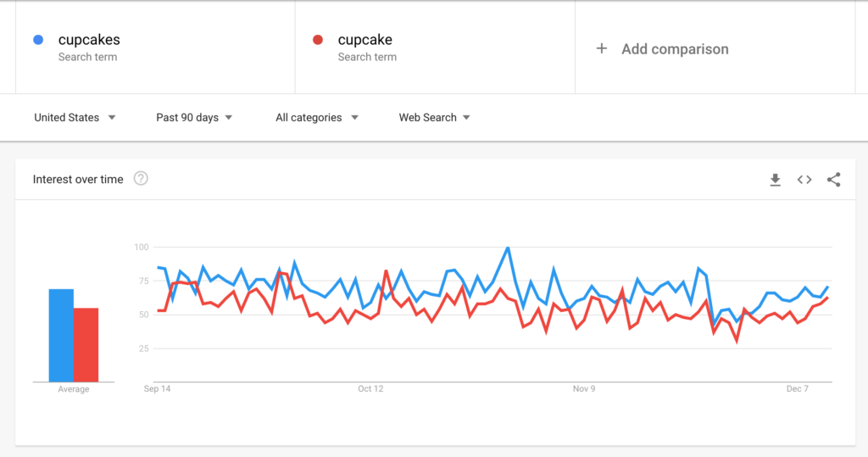Edit the cupcake search term
This screenshot has height=457, width=868.
tap(364, 40)
